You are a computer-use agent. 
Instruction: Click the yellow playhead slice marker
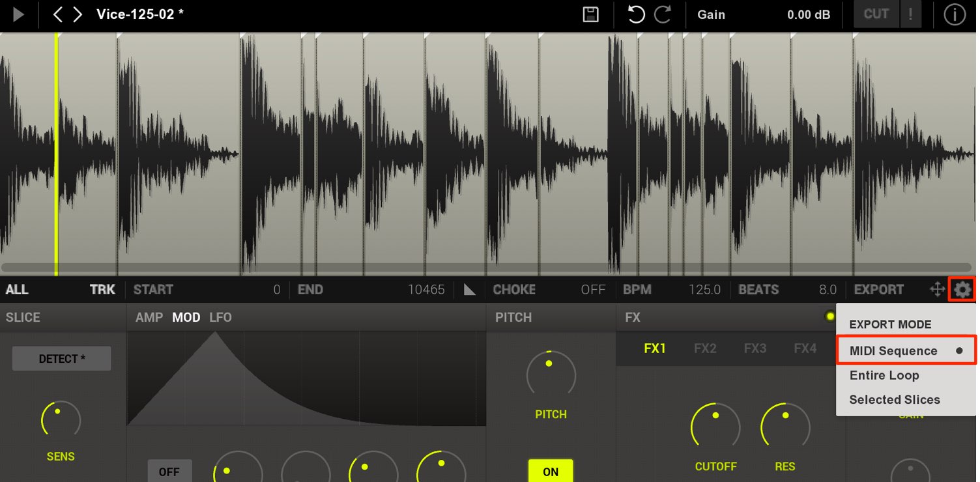point(57,154)
